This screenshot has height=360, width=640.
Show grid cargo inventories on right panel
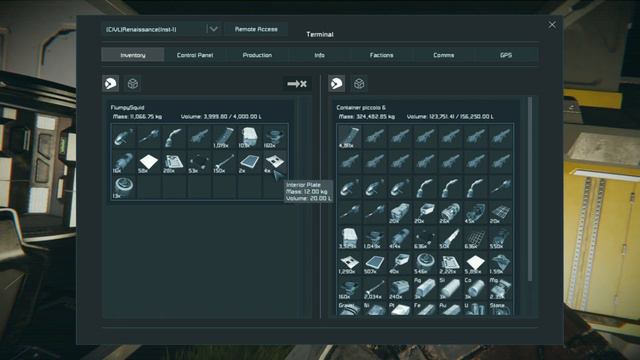coord(359,84)
